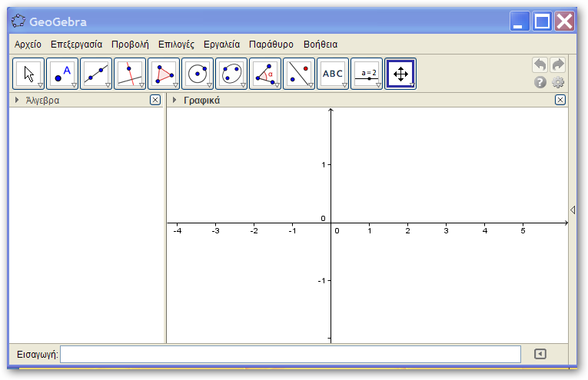Open the Εργαλεία menu
588x380 pixels.
pyautogui.click(x=221, y=45)
